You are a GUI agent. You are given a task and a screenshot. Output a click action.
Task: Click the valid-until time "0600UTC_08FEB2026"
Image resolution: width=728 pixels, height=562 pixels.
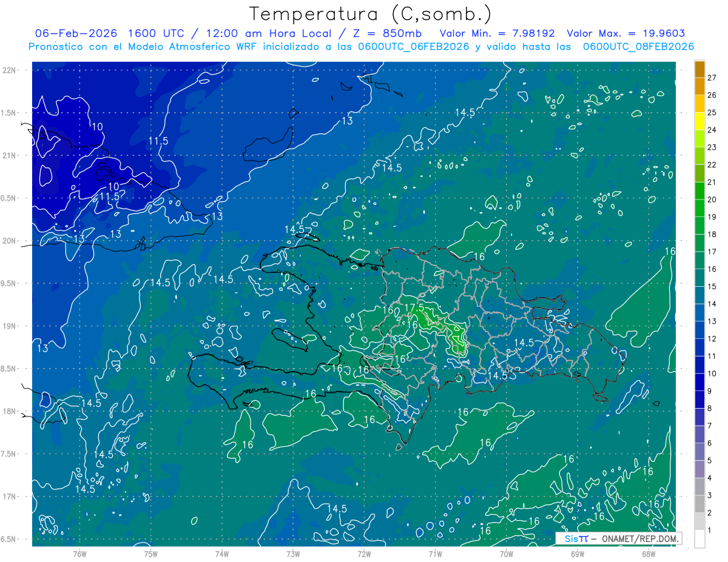(638, 46)
